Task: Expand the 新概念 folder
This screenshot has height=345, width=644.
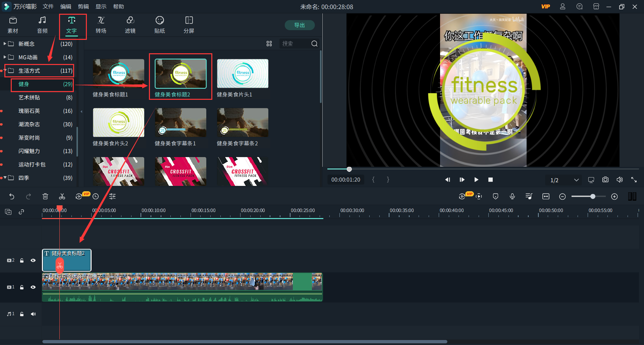Action: click(x=5, y=44)
